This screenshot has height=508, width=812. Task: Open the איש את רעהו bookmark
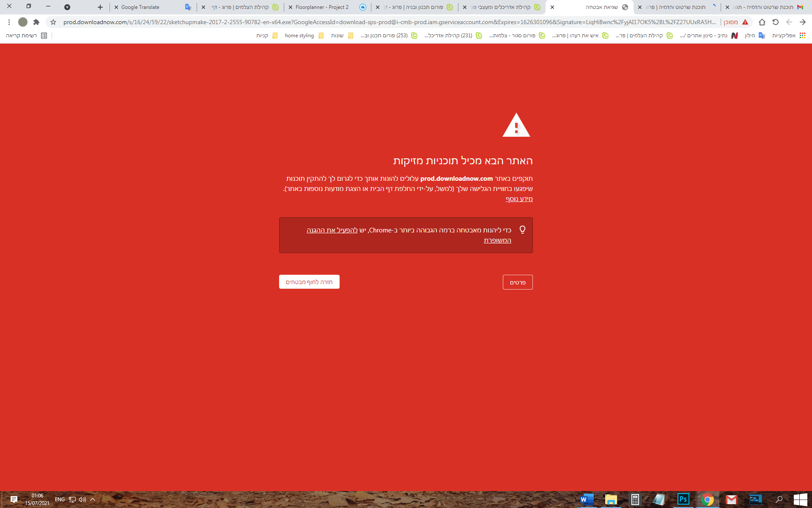(580, 36)
